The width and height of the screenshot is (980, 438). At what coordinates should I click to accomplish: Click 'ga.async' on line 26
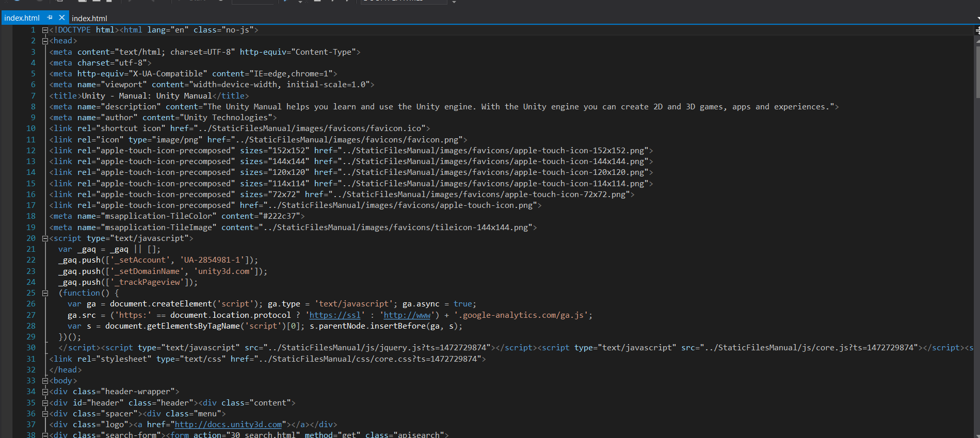click(421, 304)
